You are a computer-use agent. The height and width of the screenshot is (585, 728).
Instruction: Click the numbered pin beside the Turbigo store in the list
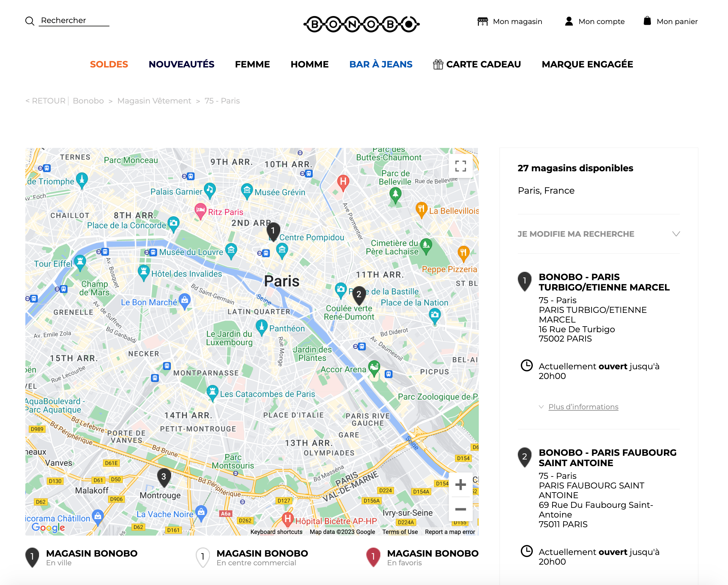tap(524, 281)
